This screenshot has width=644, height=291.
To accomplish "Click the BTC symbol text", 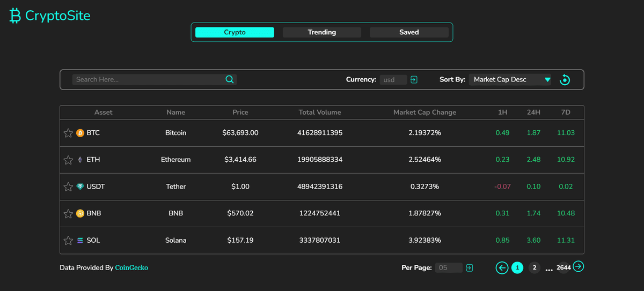I will point(93,133).
